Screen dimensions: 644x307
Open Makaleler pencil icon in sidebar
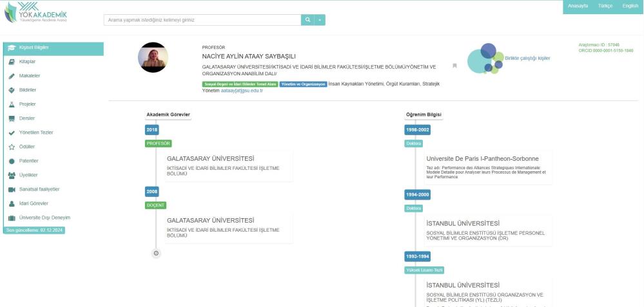(12, 76)
